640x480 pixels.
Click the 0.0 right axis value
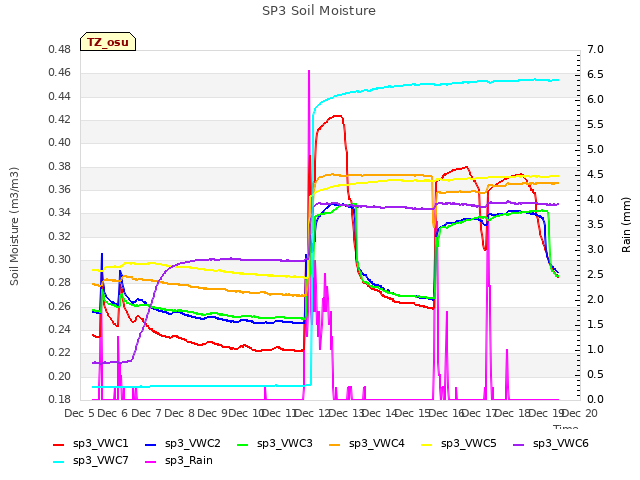point(595,399)
